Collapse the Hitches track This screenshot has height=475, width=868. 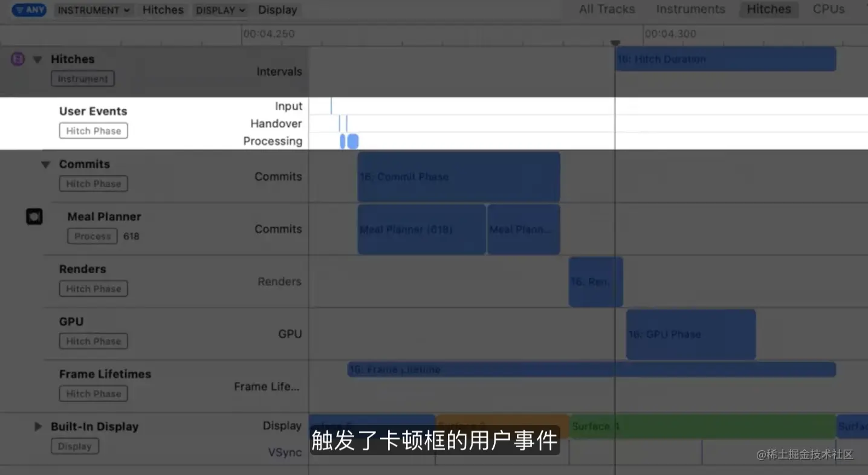[37, 59]
